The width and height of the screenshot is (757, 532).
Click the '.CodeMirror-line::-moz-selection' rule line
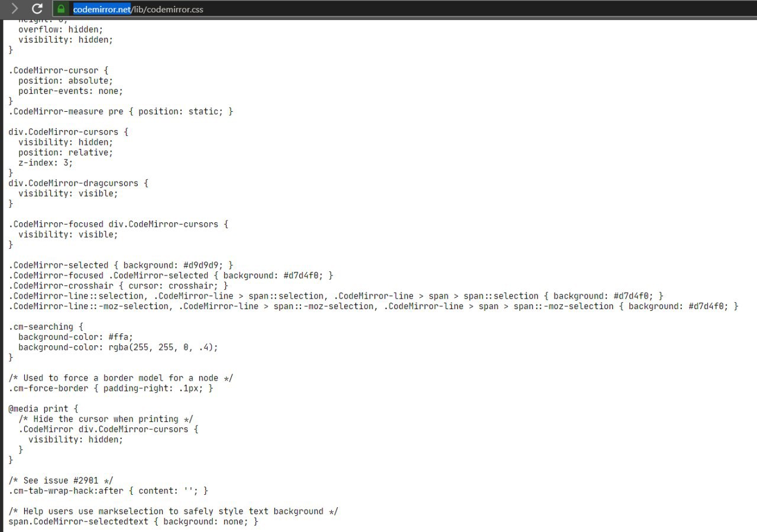pyautogui.click(x=374, y=306)
